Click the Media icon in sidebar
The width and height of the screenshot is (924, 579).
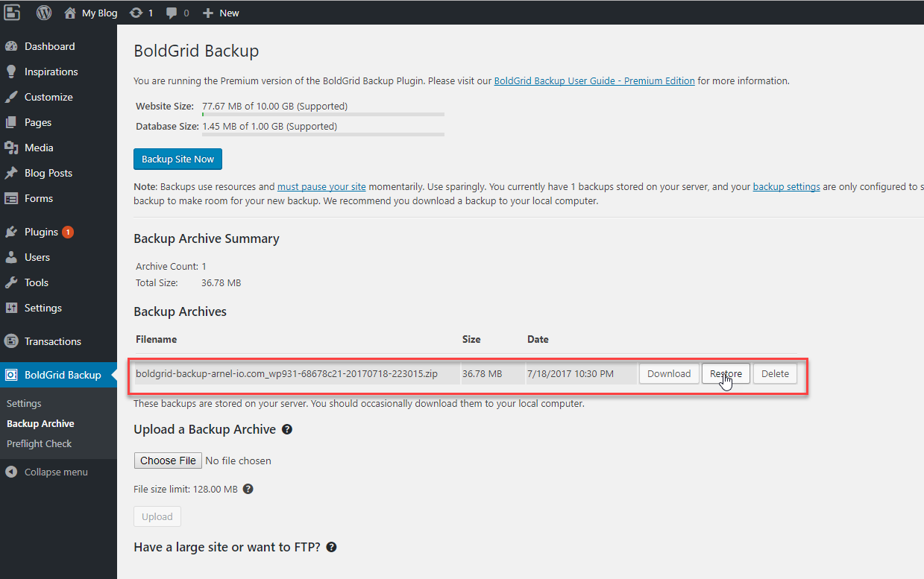11,148
